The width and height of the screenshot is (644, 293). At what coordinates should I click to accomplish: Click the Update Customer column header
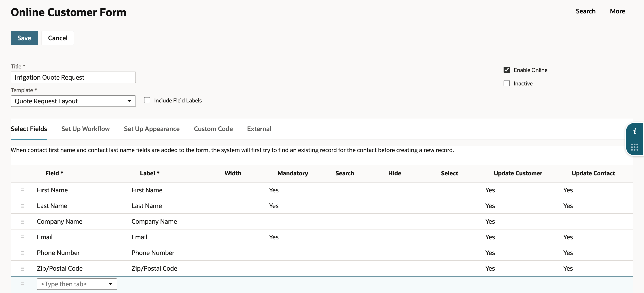518,173
